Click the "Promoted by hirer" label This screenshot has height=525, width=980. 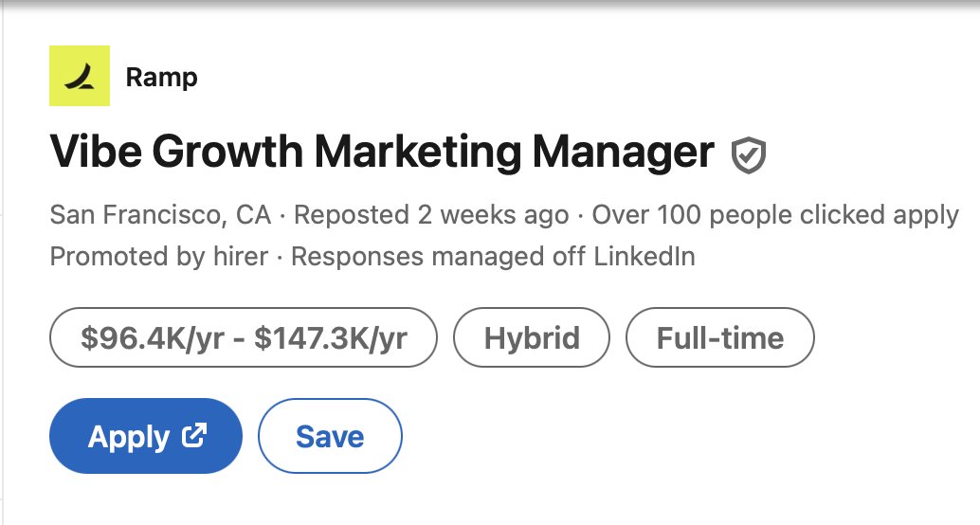click(158, 256)
